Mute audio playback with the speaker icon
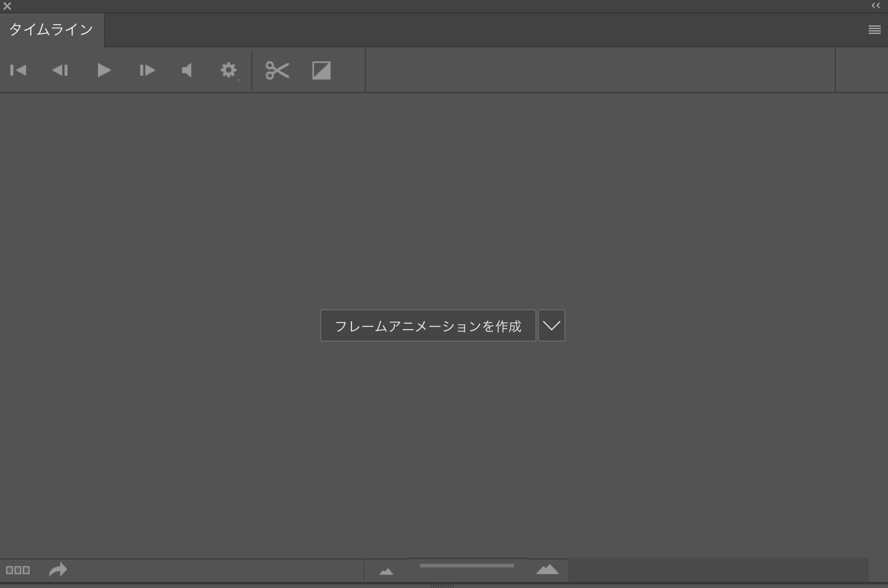 (187, 70)
